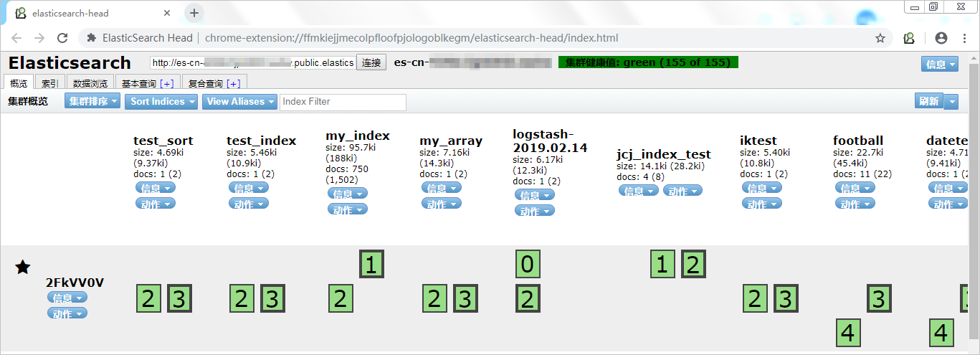
Task: Open 动作 menu for my_index
Action: coord(348,209)
